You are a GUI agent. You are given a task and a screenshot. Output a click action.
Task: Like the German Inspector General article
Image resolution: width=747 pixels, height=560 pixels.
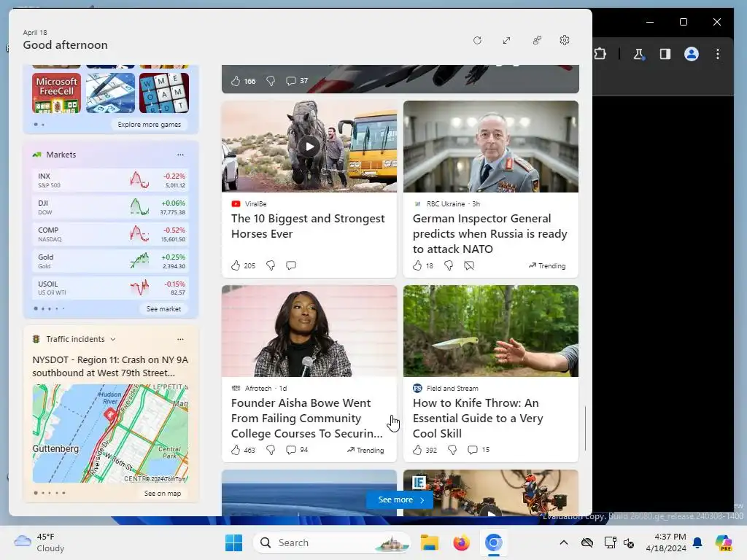pos(417,265)
